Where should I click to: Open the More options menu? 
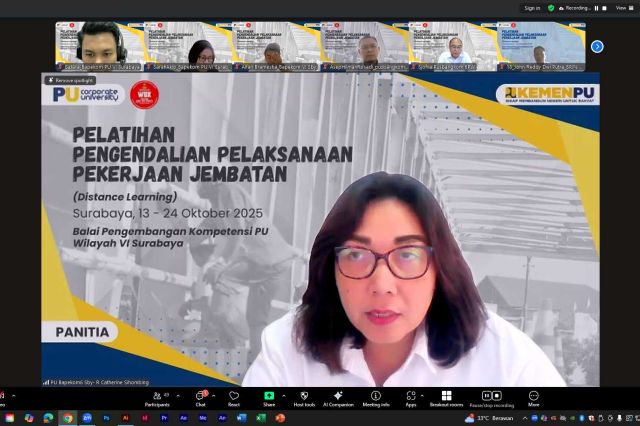coord(533,397)
